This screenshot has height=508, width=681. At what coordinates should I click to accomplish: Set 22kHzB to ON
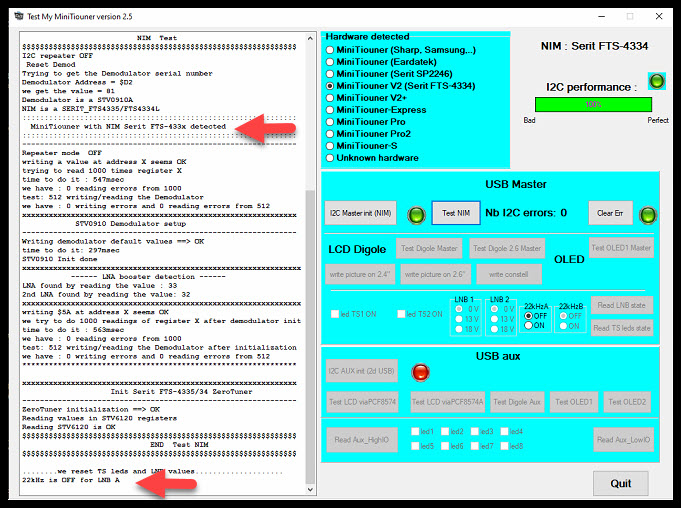(x=564, y=326)
